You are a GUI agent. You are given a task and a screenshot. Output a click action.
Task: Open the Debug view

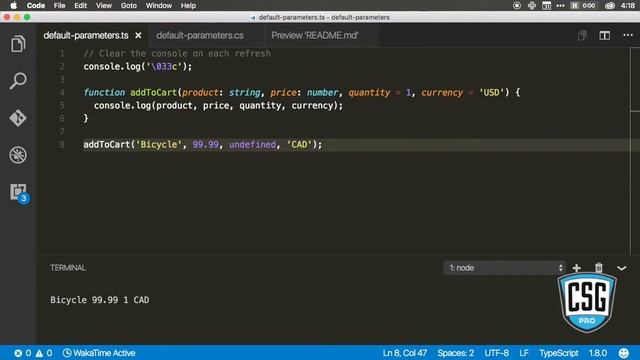click(x=18, y=155)
